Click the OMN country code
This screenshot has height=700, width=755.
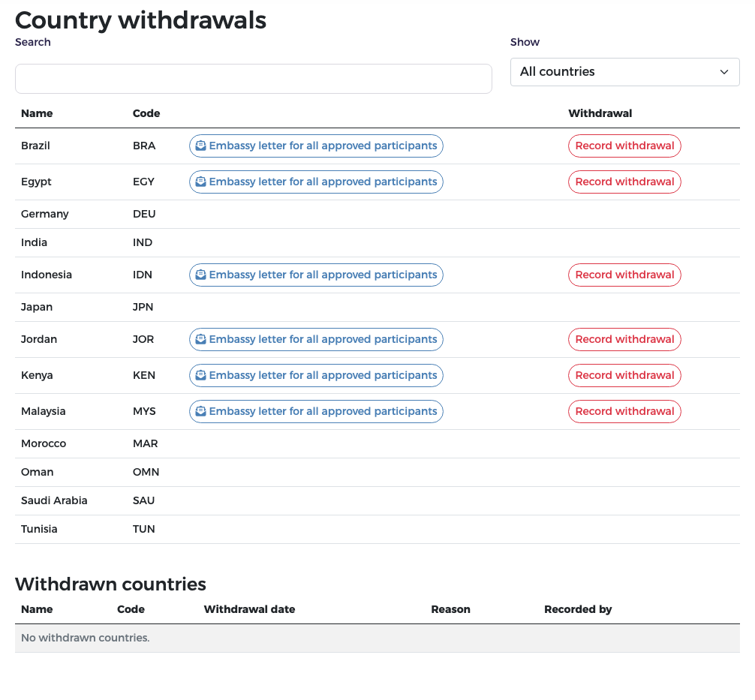pos(146,472)
